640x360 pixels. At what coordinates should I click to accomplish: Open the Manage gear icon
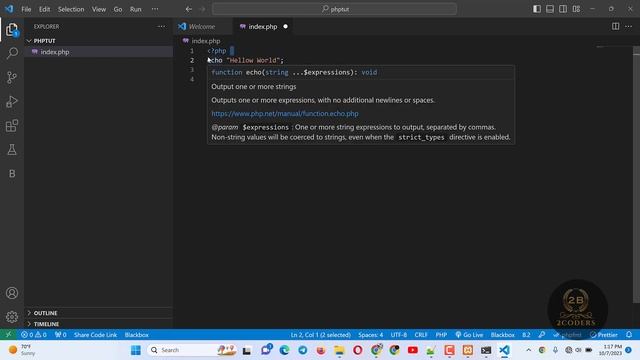(12, 317)
